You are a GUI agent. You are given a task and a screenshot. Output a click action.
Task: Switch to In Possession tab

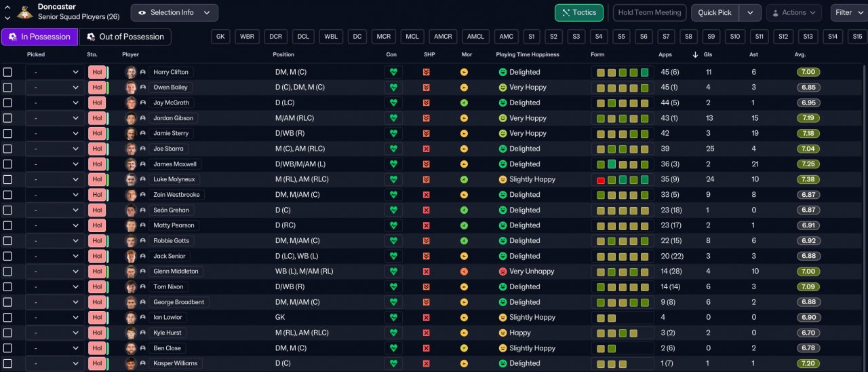tap(39, 37)
